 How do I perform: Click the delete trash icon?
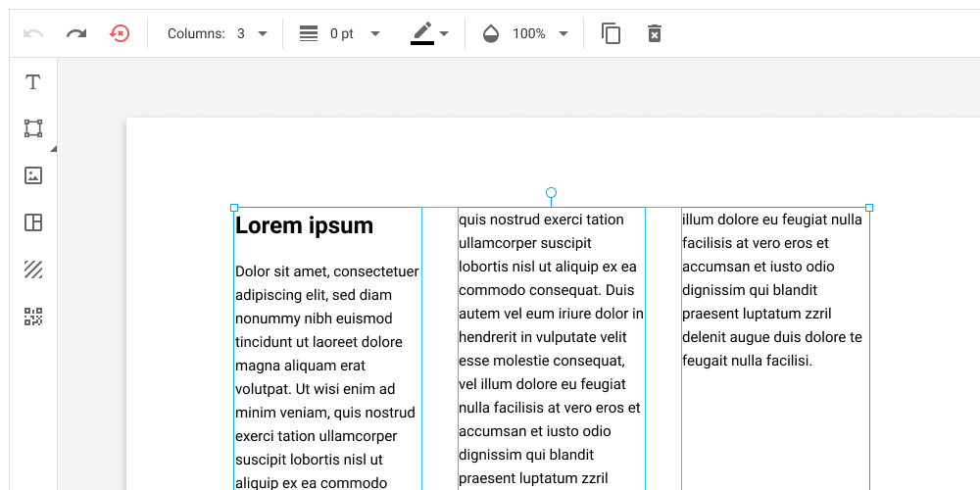[655, 33]
